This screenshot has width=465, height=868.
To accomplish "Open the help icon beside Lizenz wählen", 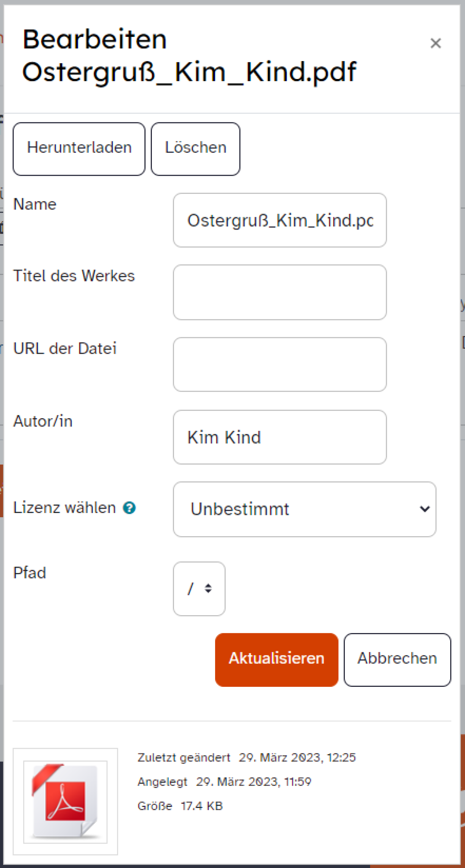I will coord(129,508).
